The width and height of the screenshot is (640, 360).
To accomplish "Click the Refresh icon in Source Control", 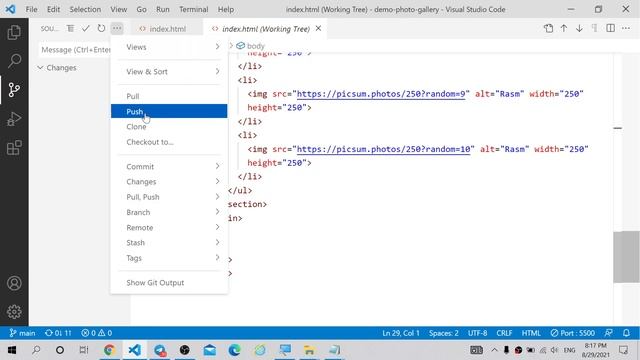I will point(101,28).
